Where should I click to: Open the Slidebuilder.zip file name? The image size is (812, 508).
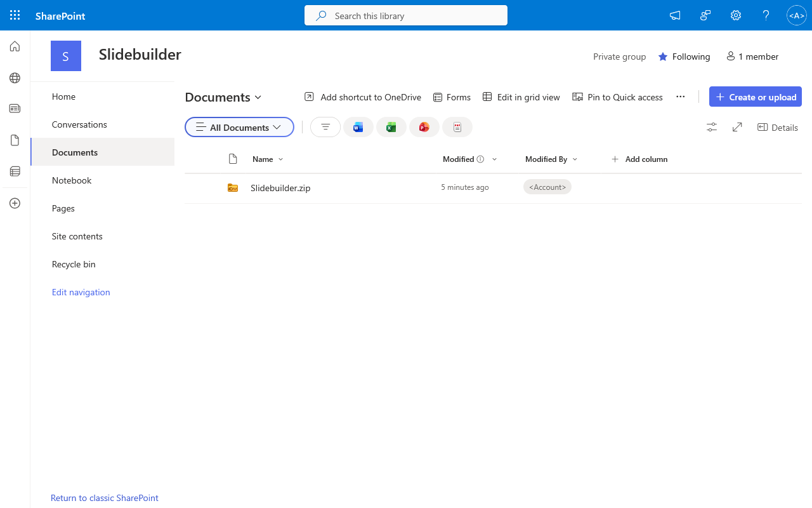(280, 188)
